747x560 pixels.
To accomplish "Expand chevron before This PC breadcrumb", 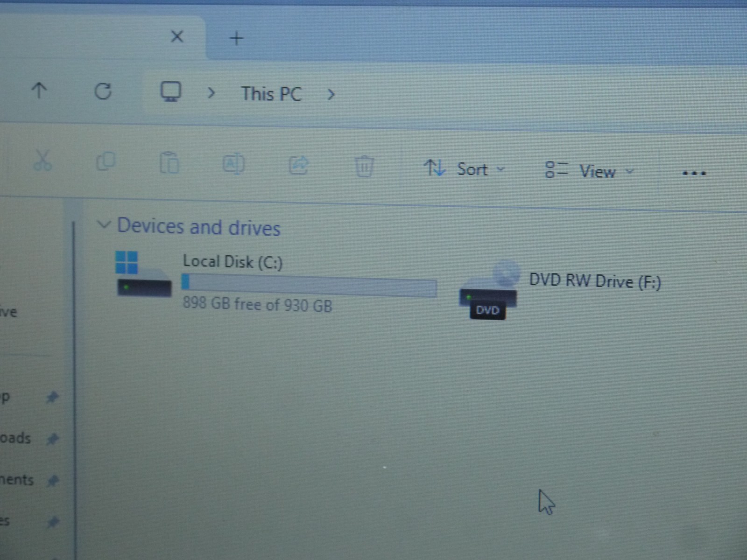I will (211, 94).
